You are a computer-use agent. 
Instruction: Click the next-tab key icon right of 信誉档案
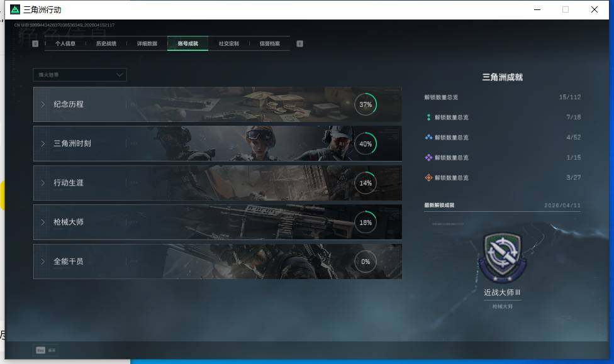click(299, 43)
